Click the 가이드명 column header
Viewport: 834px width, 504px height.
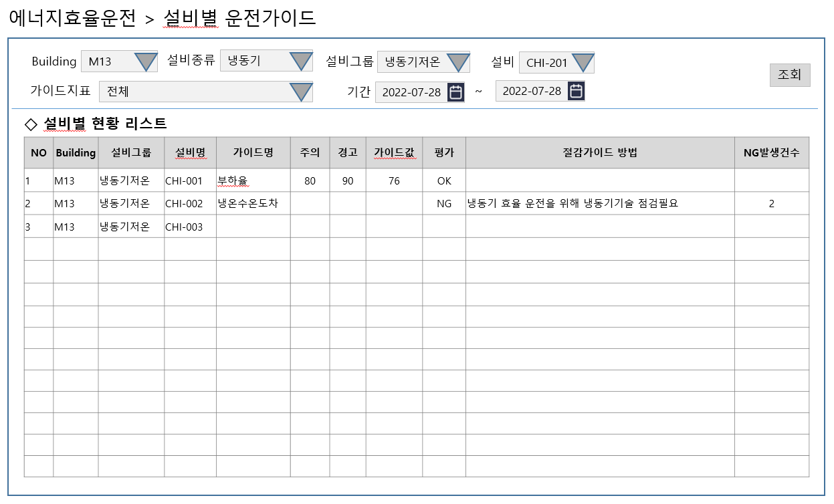point(253,152)
